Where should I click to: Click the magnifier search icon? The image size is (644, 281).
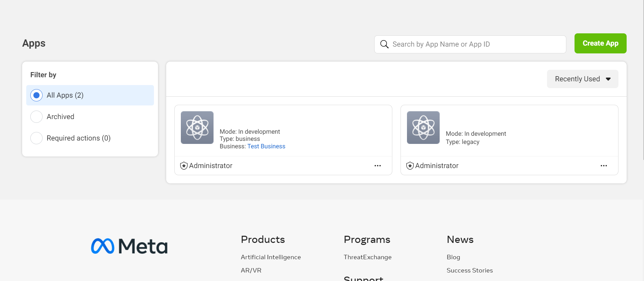[x=384, y=44]
